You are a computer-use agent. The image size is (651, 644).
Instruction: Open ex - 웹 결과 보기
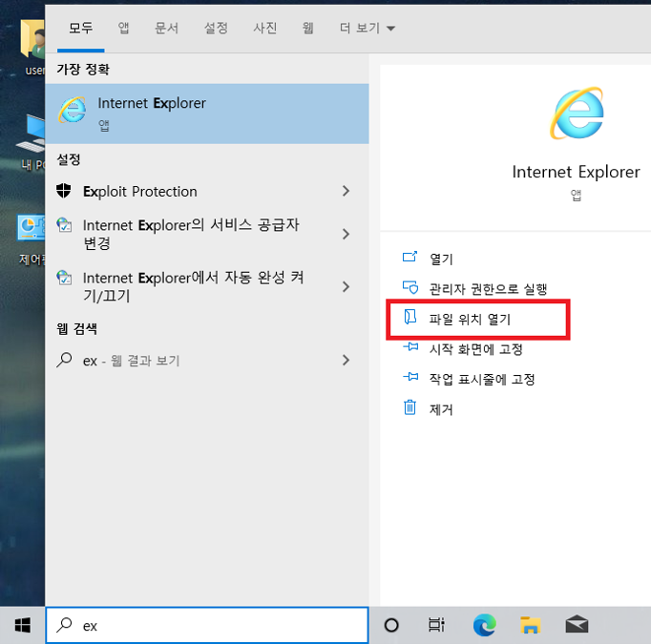(x=207, y=360)
